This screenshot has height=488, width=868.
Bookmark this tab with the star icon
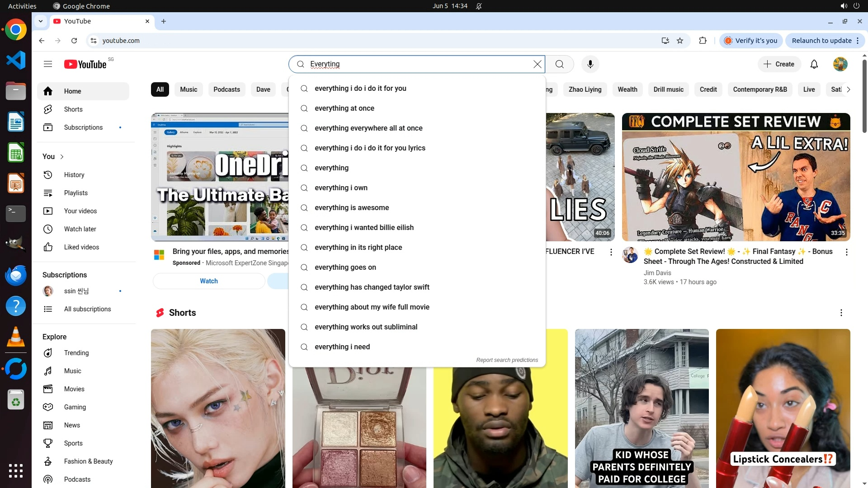pos(680,41)
